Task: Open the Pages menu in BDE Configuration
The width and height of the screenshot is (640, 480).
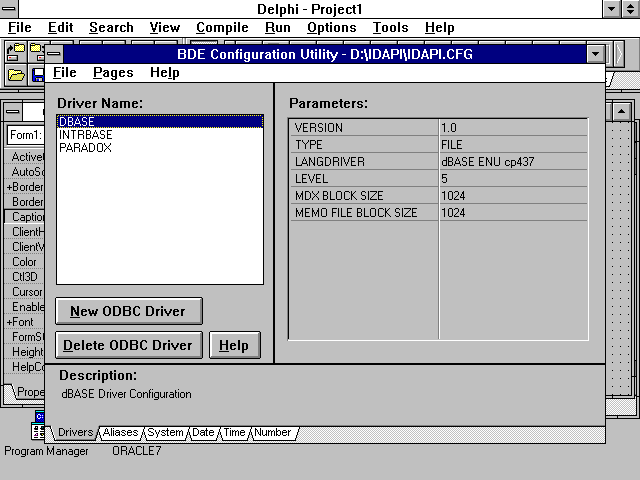Action: pos(112,72)
